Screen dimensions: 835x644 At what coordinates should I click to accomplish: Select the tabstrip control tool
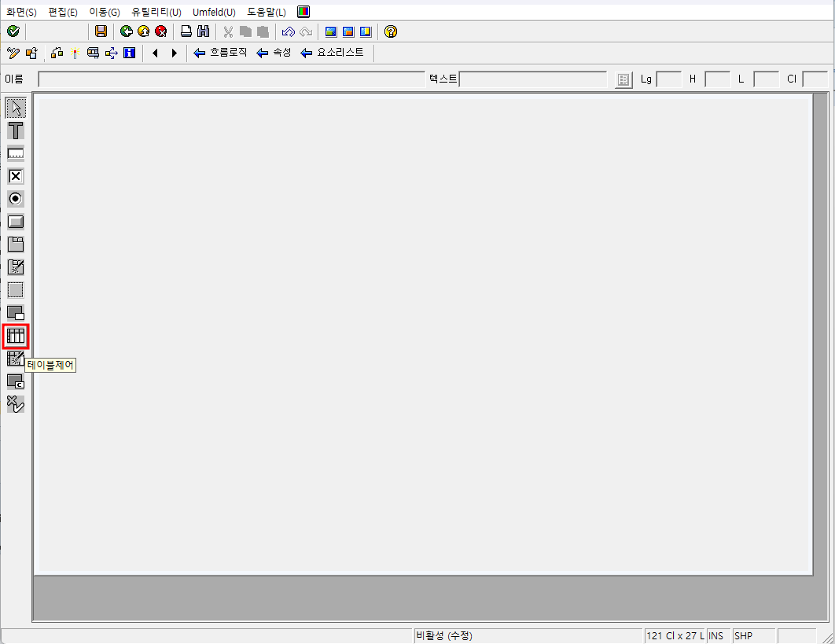(16, 245)
